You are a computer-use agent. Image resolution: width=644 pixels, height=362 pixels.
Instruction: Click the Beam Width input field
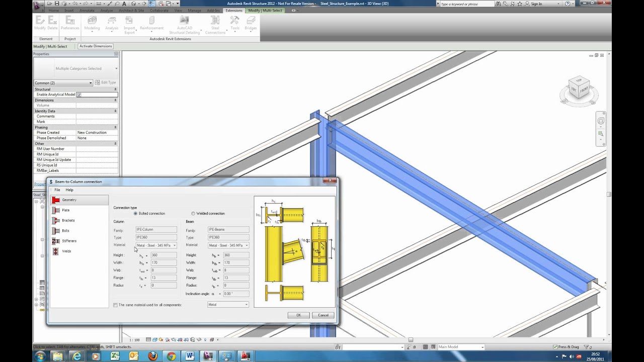click(x=235, y=262)
